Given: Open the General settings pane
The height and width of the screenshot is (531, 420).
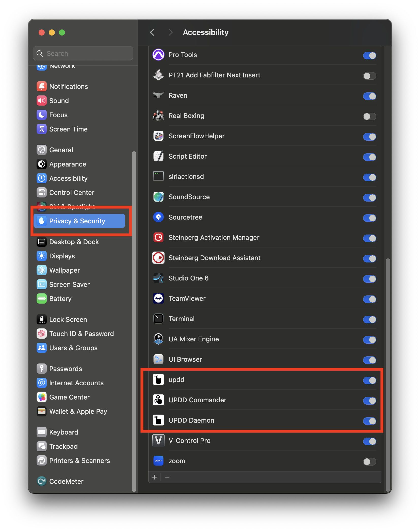Looking at the screenshot, I should [79, 150].
